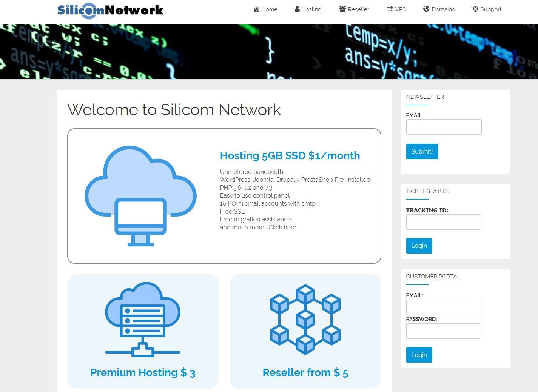The image size is (538, 392).
Task: Click the Silicom Network logo
Action: pyautogui.click(x=110, y=10)
